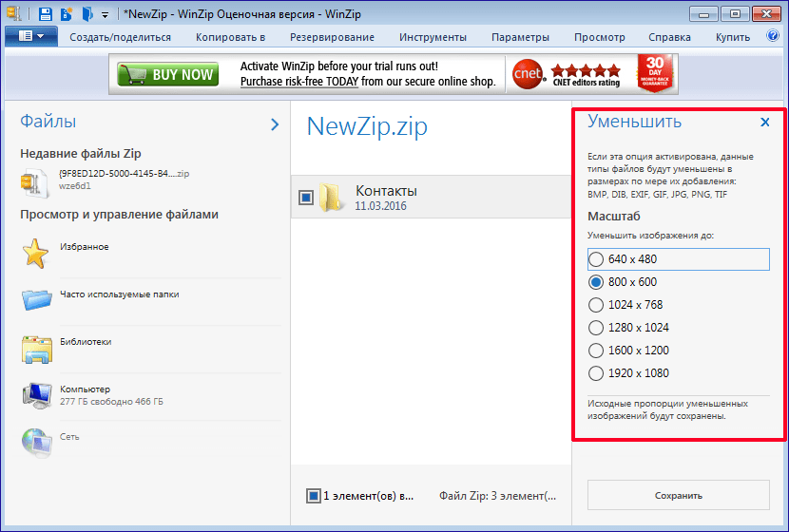Viewport: 789px width, 532px height.
Task: Click the green BUY NOW button
Action: tap(167, 74)
